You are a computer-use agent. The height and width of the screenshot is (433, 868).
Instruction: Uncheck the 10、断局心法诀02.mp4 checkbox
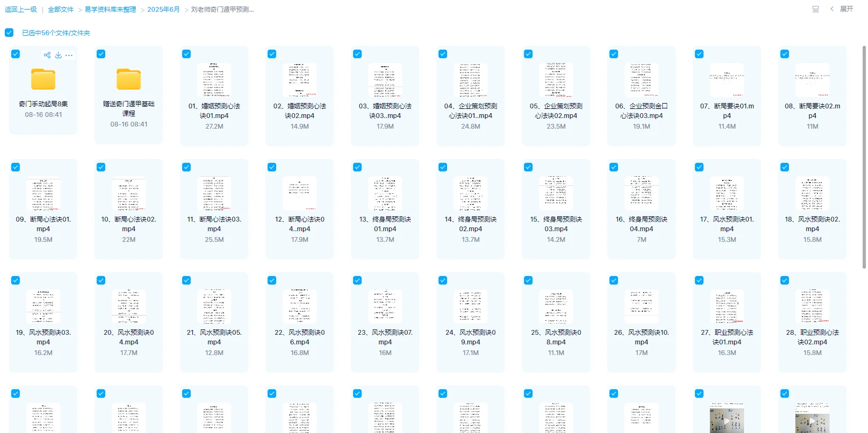pos(101,167)
